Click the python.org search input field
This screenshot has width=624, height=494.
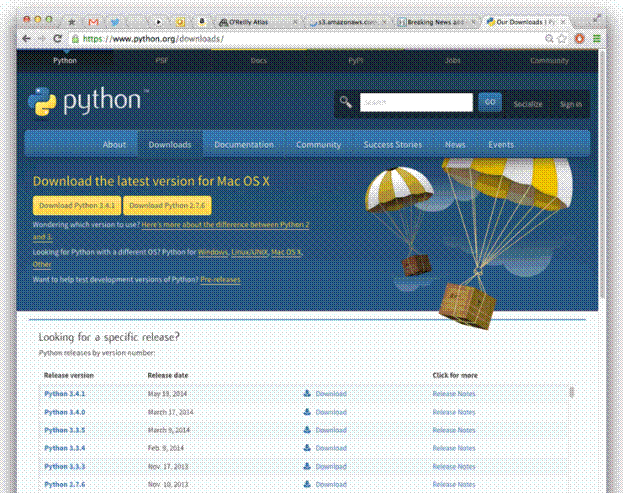tap(416, 102)
